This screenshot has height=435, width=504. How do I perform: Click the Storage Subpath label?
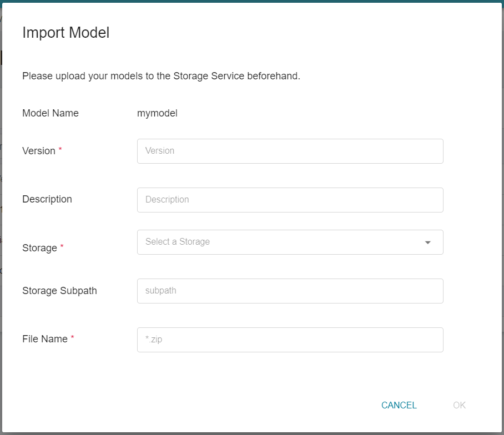59,291
